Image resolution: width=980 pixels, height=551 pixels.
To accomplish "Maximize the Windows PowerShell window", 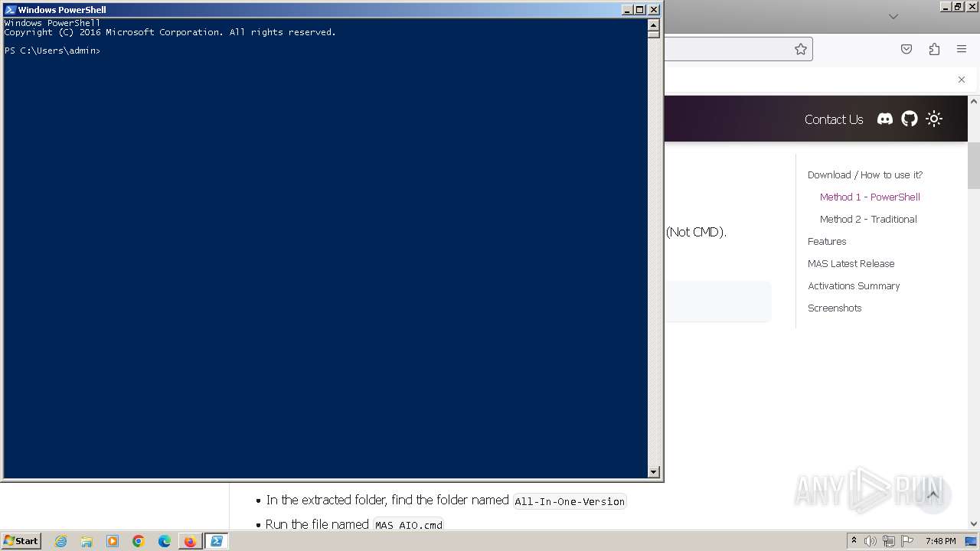I will (x=640, y=10).
